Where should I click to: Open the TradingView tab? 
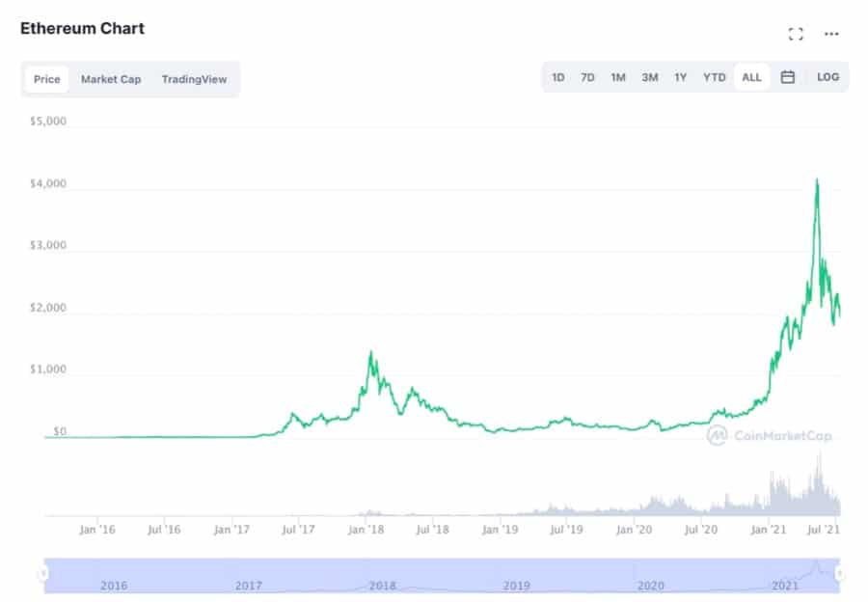[194, 79]
